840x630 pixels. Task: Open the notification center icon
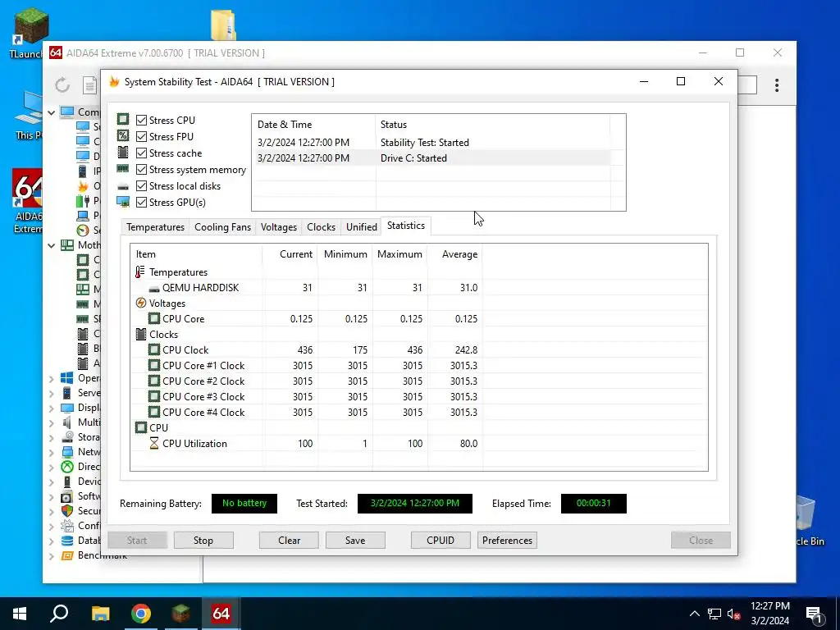[x=815, y=614]
